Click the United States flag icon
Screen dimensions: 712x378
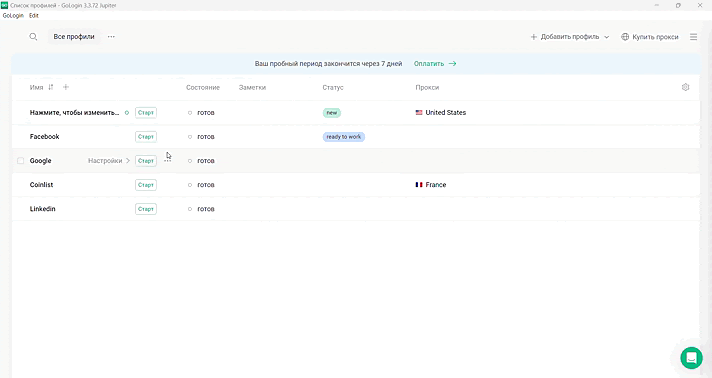tap(419, 113)
